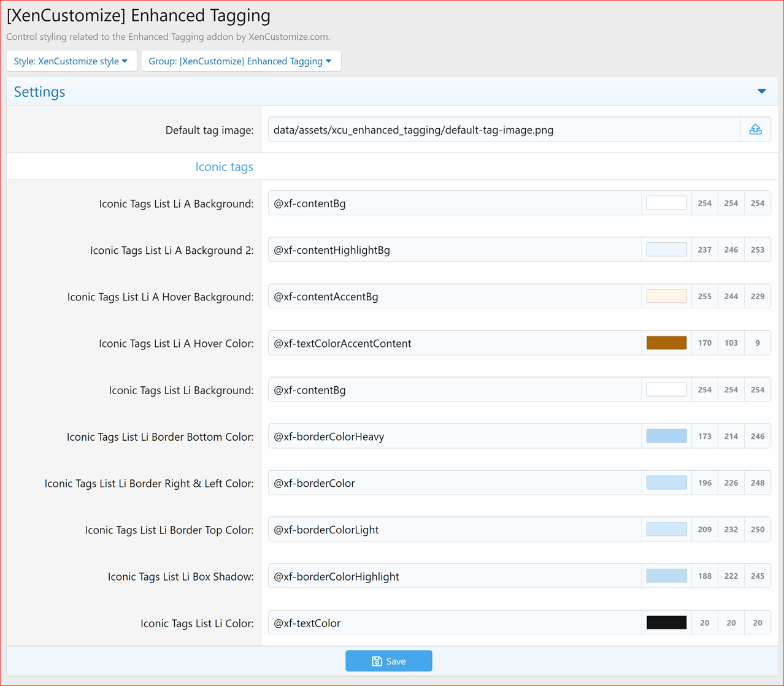Click the @xf-contentHighlightBg input field
Viewport: 784px width, 686px height.
(455, 250)
